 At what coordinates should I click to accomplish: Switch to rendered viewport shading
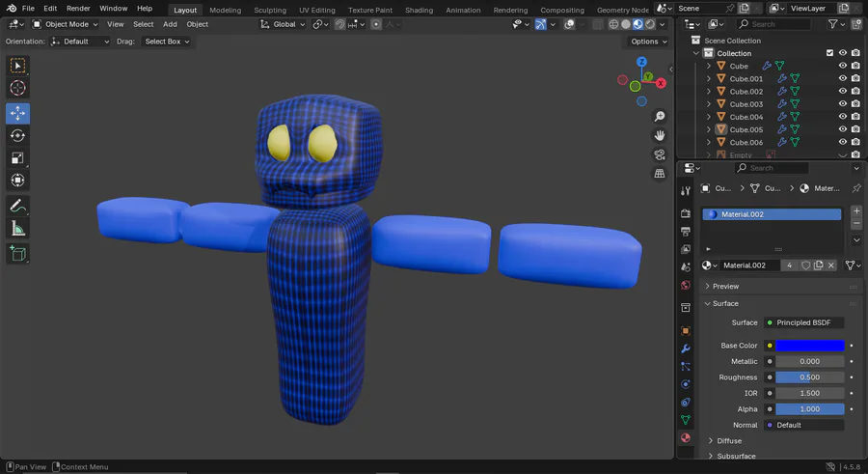coord(650,24)
